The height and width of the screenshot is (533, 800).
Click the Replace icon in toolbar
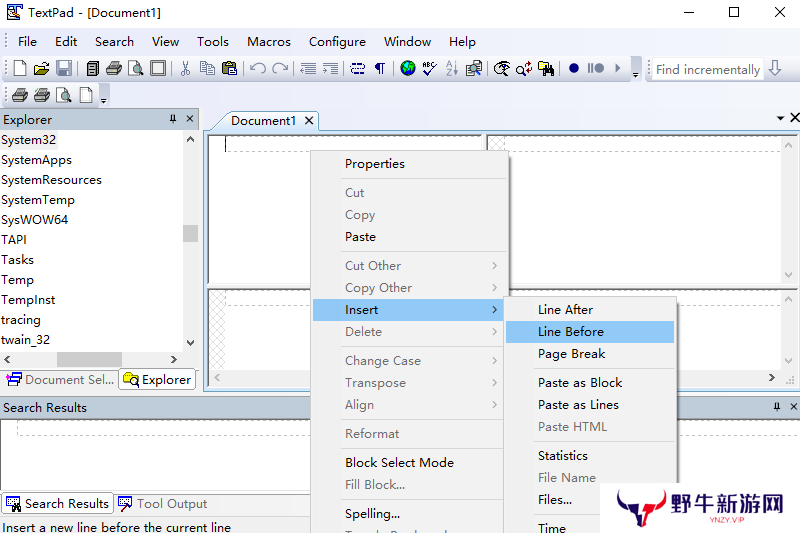coord(524,68)
